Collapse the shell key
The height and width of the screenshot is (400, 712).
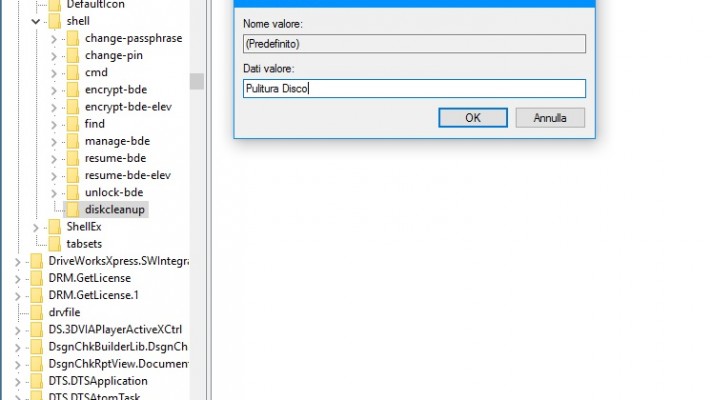click(x=36, y=21)
